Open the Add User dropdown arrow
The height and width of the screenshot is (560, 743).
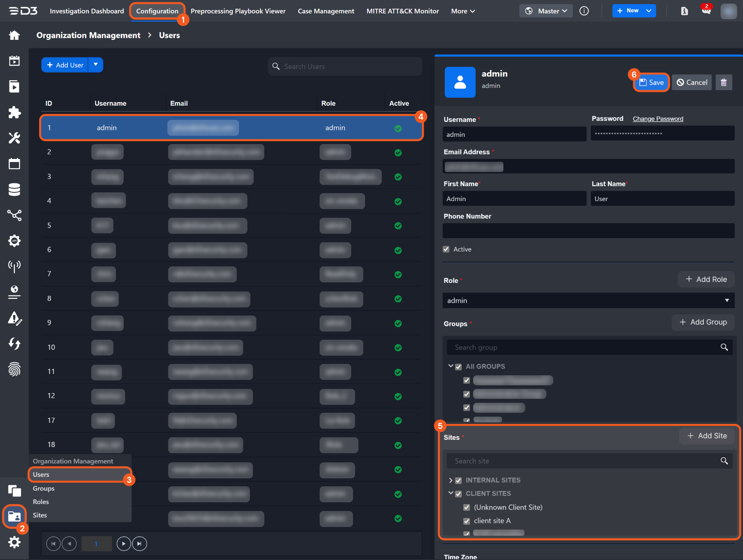point(96,65)
